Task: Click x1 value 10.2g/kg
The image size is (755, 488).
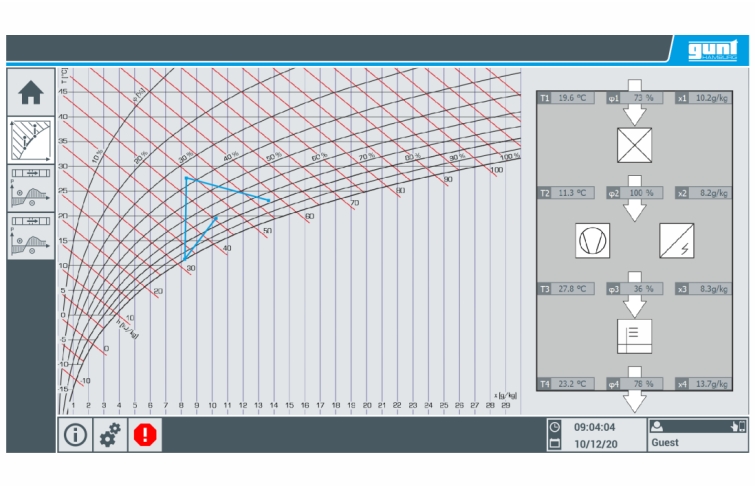Action: [x=710, y=98]
